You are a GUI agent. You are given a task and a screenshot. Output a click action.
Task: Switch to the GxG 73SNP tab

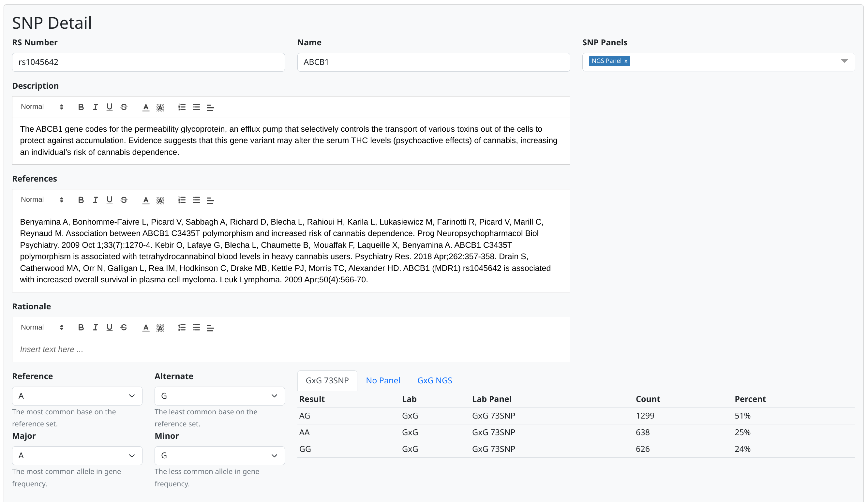(x=327, y=381)
